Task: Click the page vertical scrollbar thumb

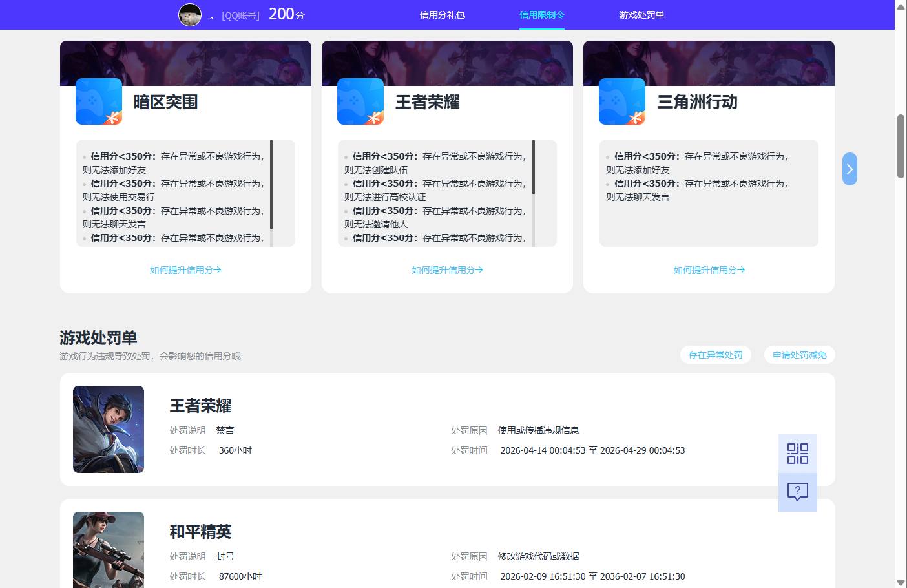Action: [901, 146]
